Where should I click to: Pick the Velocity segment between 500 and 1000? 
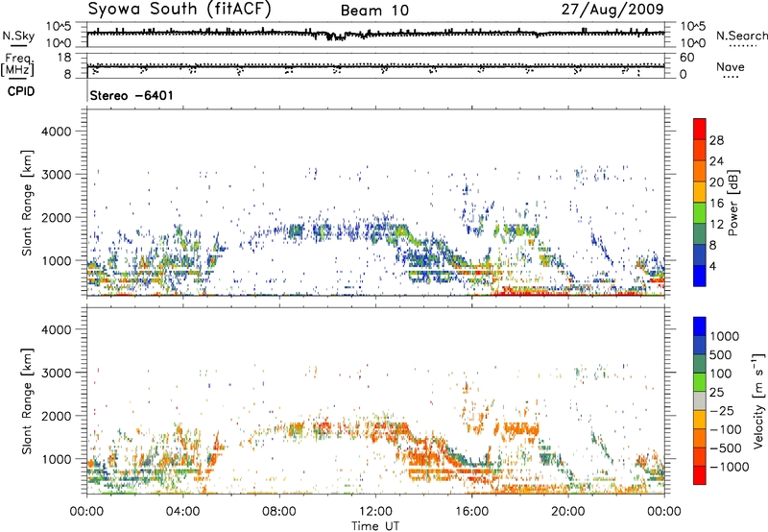(700, 345)
